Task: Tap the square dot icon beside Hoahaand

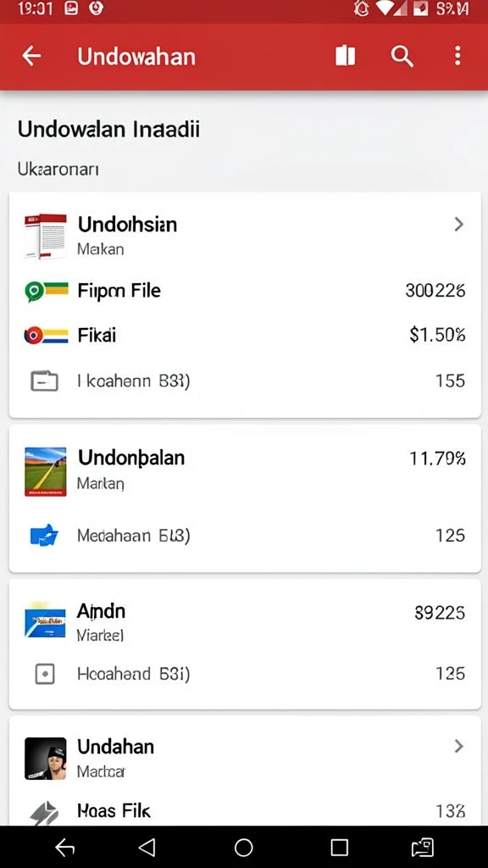Action: click(44, 674)
